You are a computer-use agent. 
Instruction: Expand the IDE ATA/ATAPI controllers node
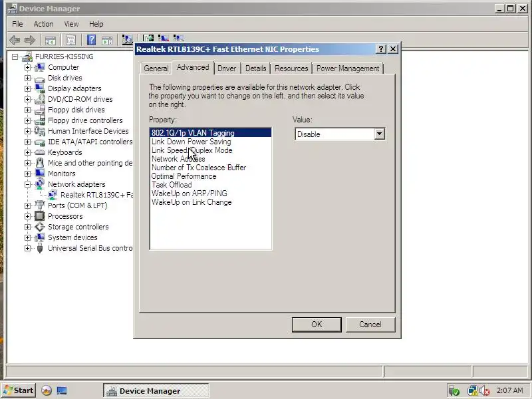(x=27, y=142)
